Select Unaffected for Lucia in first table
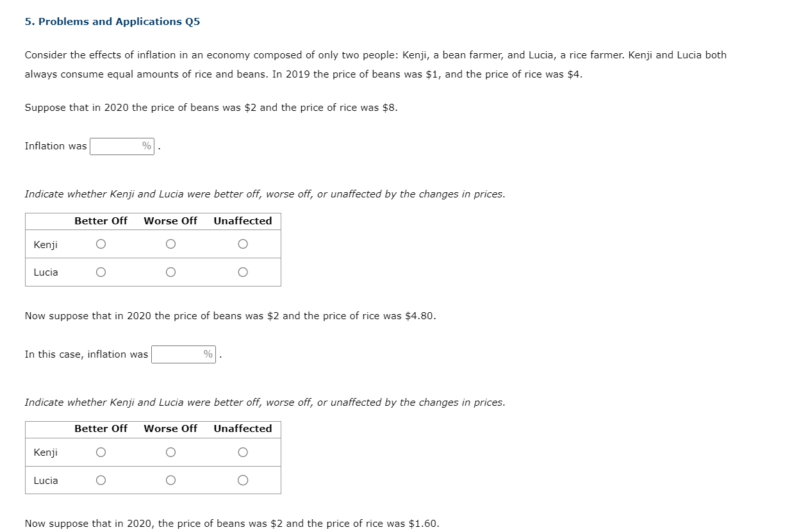The image size is (792, 532). click(x=242, y=272)
